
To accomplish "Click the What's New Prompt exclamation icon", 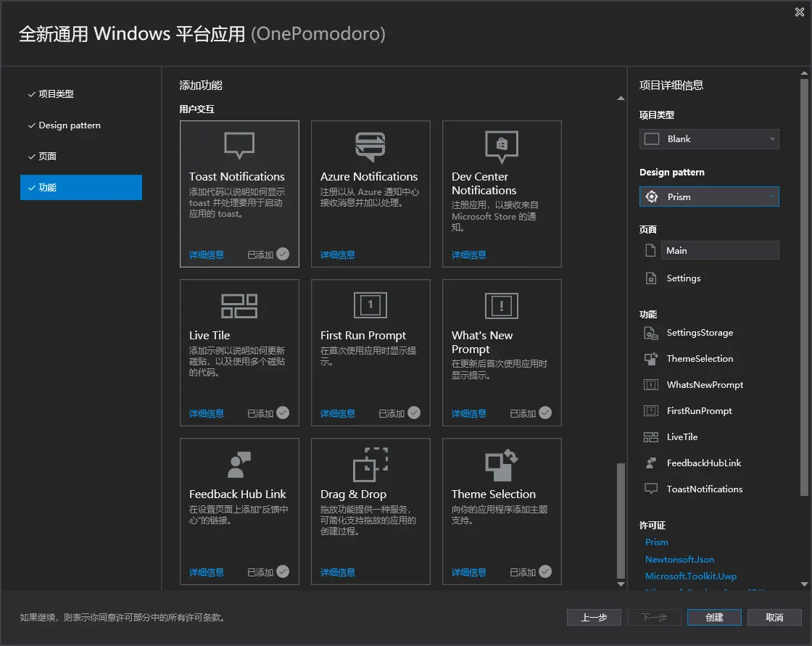I will pyautogui.click(x=501, y=306).
